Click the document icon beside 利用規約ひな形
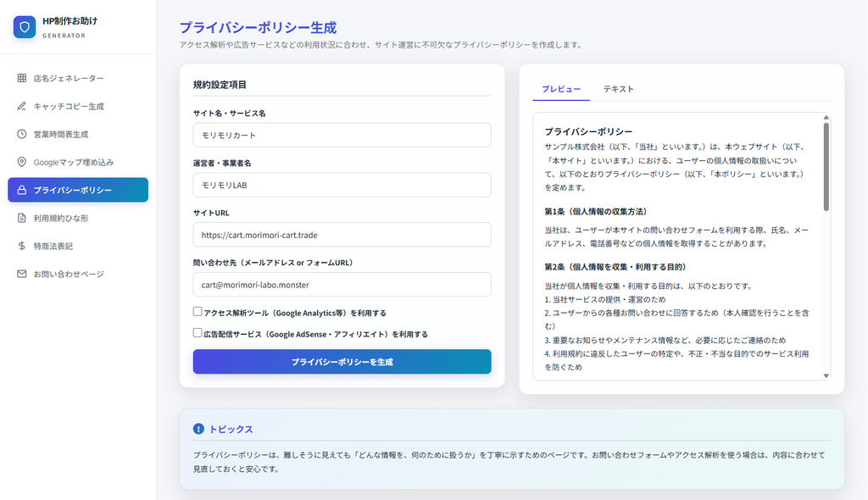Viewport: 868px width, 500px height. (x=21, y=218)
